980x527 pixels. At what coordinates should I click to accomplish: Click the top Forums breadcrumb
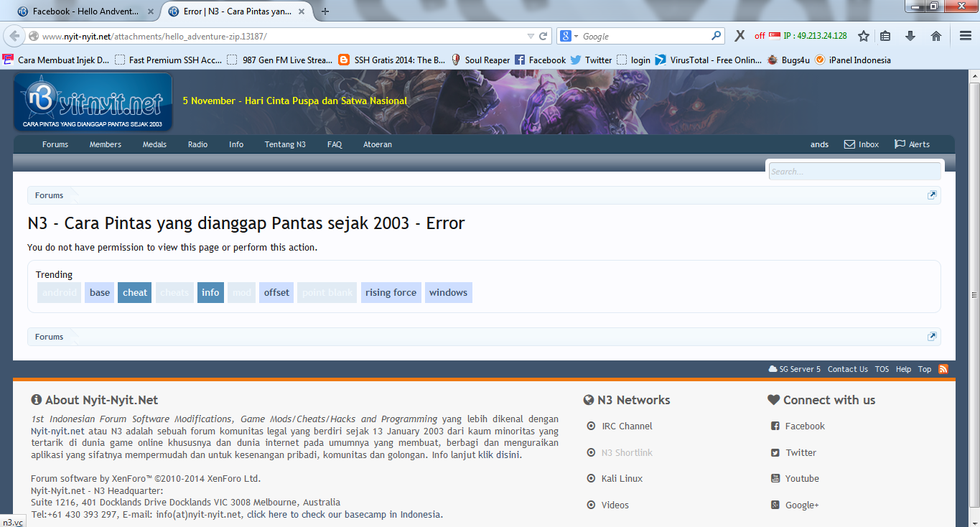tap(49, 195)
